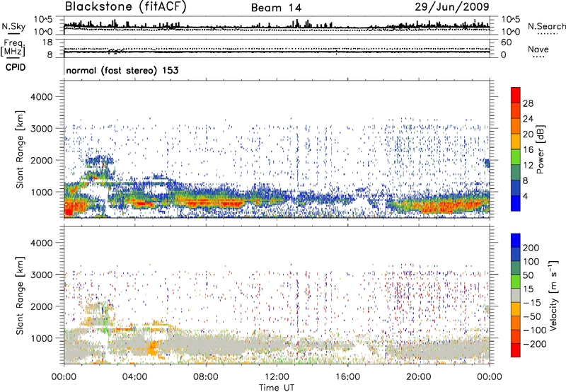566x392 pixels.
Task: Click the 'CPID' label
Action: tap(16, 67)
